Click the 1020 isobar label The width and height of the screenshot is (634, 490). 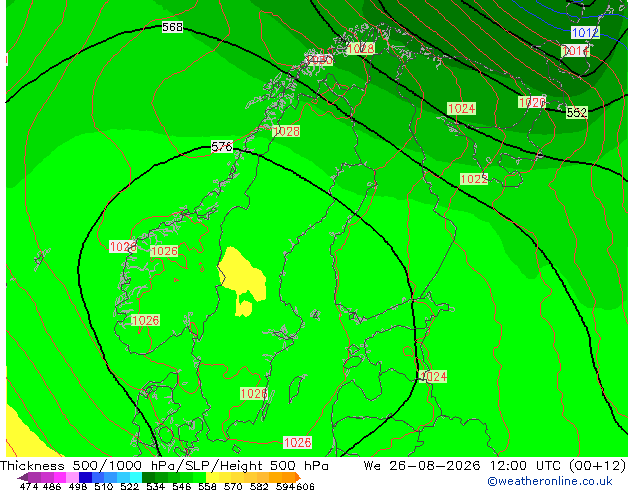coord(532,102)
